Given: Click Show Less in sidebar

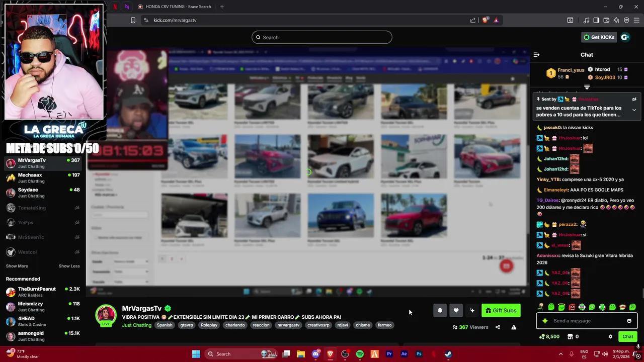Looking at the screenshot, I should tap(69, 266).
